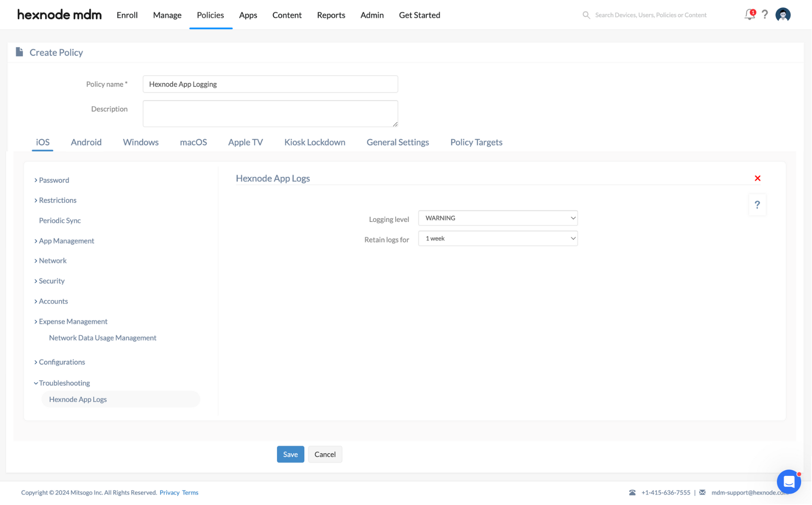
Task: Open the Get Started menu
Action: click(x=420, y=15)
